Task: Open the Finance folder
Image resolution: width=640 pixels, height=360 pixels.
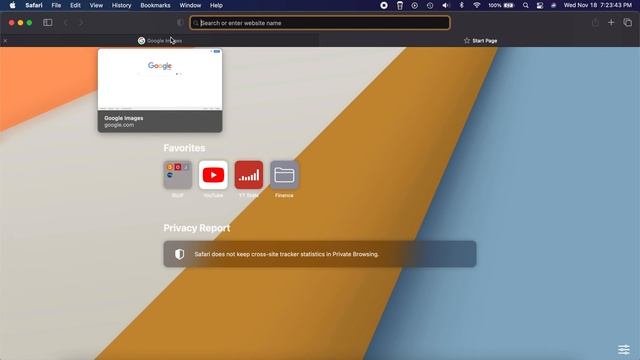Action: tap(284, 175)
